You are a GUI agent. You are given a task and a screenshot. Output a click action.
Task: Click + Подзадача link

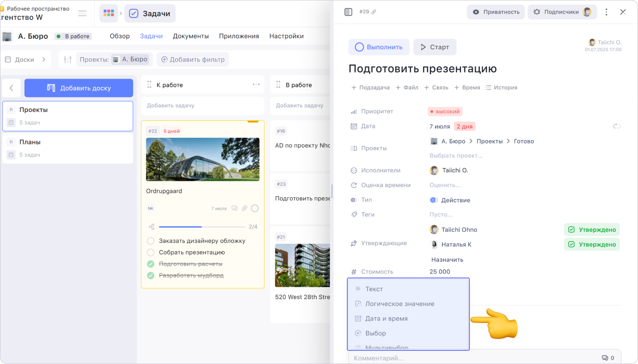pos(371,87)
